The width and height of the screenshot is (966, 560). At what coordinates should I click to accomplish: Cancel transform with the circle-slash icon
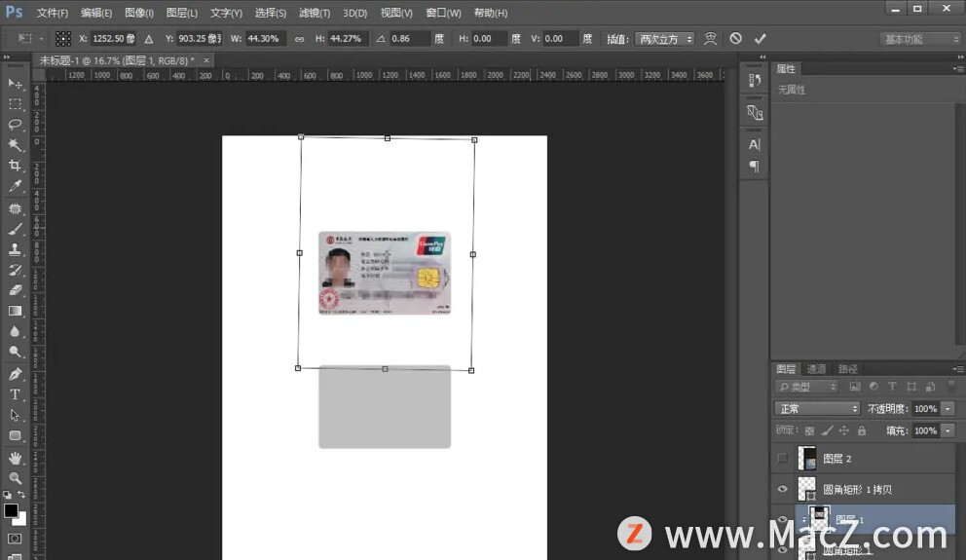click(736, 39)
